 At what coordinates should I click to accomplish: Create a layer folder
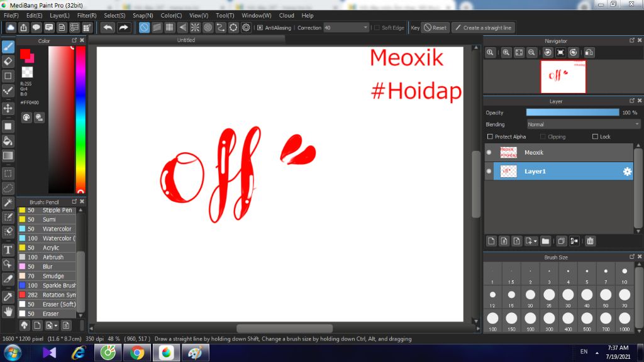point(545,241)
